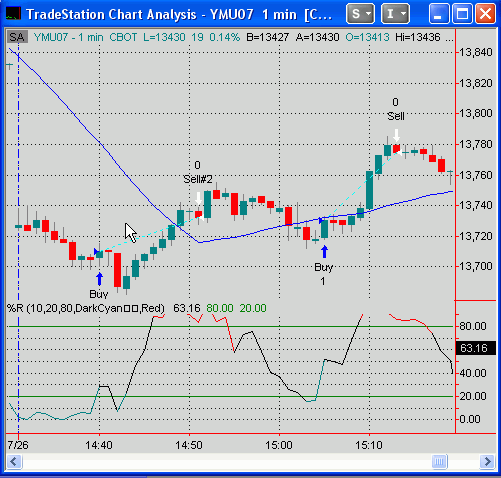Minimize the chart analysis window
The image size is (501, 478).
point(438,14)
